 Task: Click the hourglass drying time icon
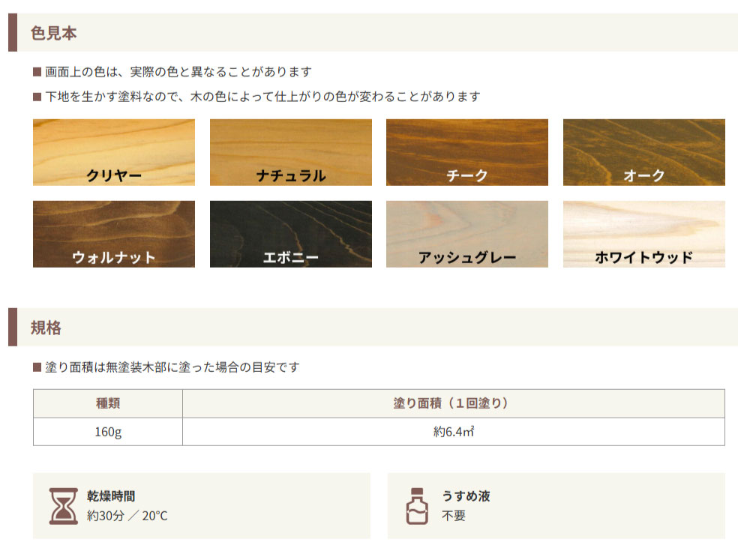pos(64,505)
